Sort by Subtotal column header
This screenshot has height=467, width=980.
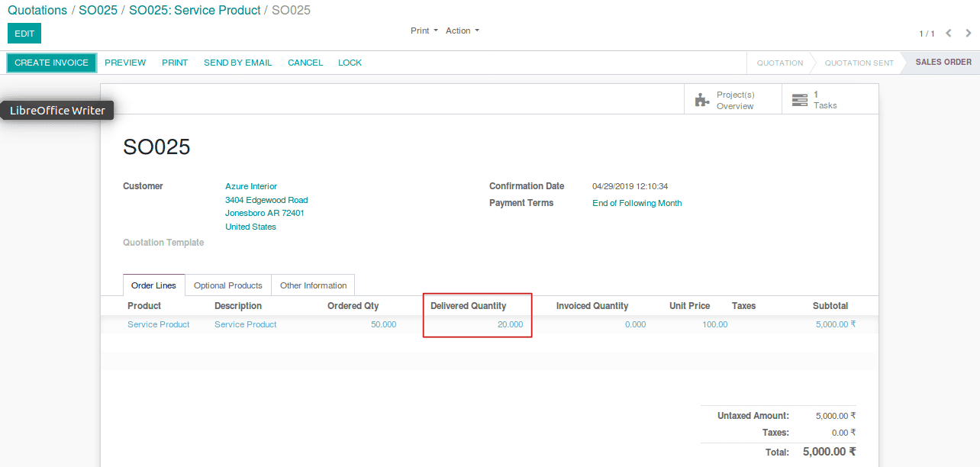pos(830,306)
